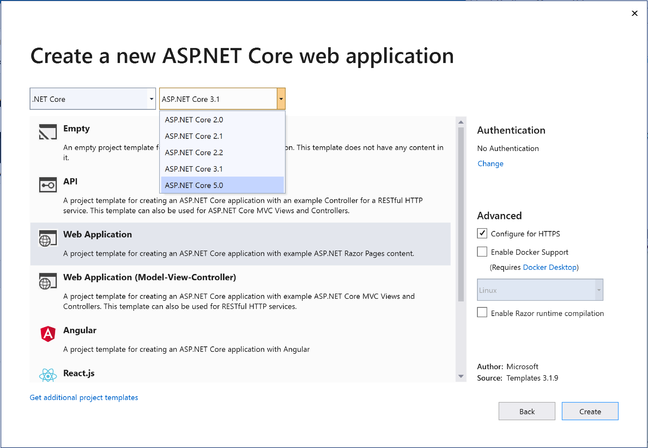Enable Docker Support checkbox

point(482,251)
